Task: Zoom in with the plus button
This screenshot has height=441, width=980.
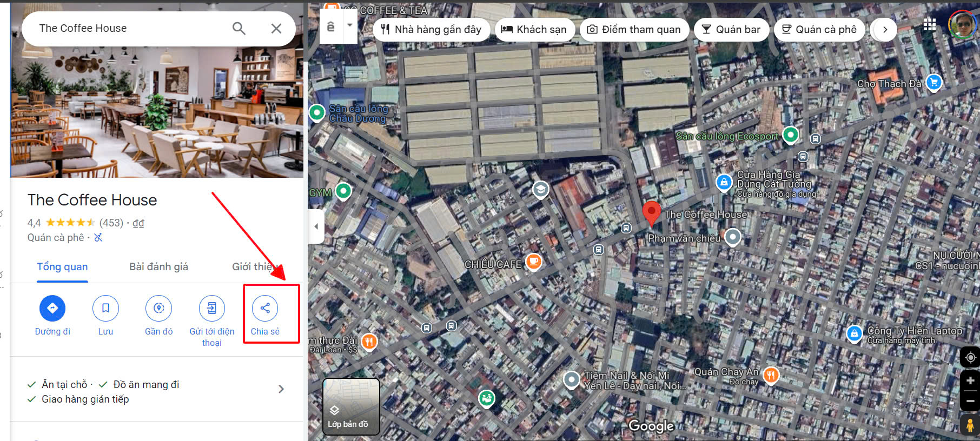Action: click(970, 380)
